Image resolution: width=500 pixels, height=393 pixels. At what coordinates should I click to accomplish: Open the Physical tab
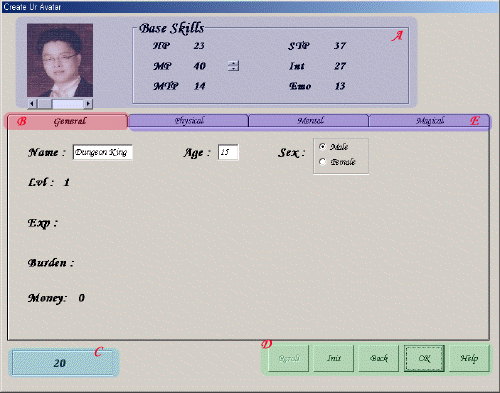click(x=189, y=121)
